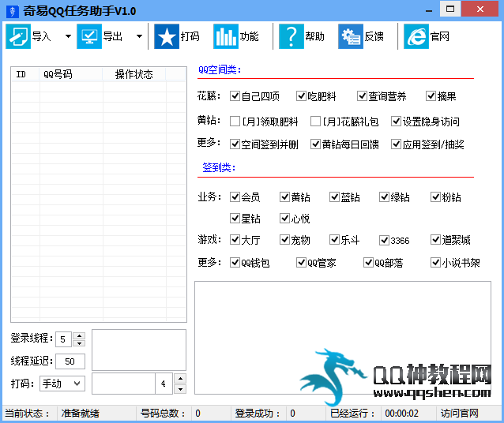Image resolution: width=504 pixels, height=423 pixels.
Task: Click the 导入 import icon
Action: click(x=18, y=36)
